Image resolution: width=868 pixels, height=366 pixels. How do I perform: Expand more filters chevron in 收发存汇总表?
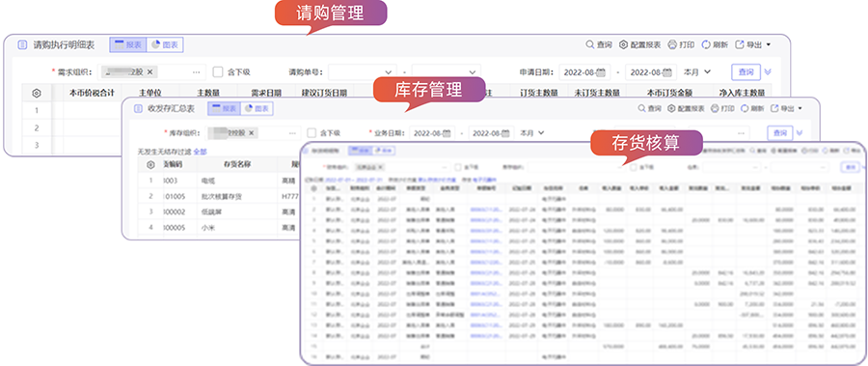[800, 133]
